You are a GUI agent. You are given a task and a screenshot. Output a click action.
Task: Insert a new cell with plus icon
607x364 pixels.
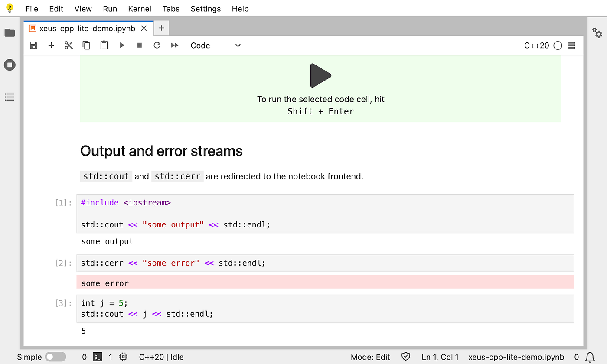(51, 45)
